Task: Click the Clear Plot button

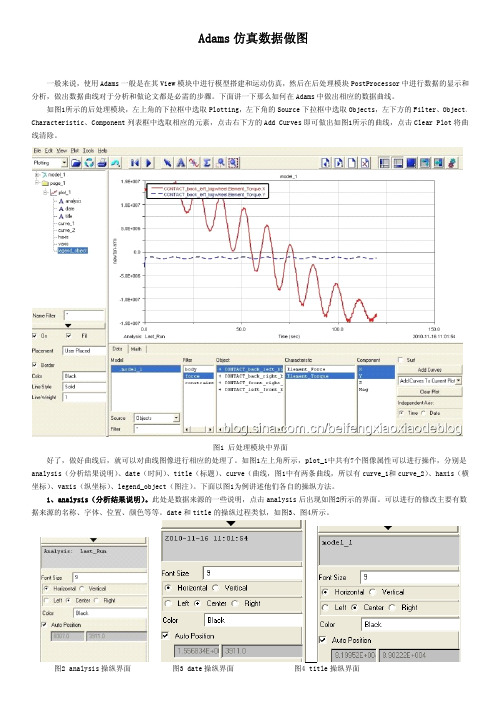Action: [429, 392]
